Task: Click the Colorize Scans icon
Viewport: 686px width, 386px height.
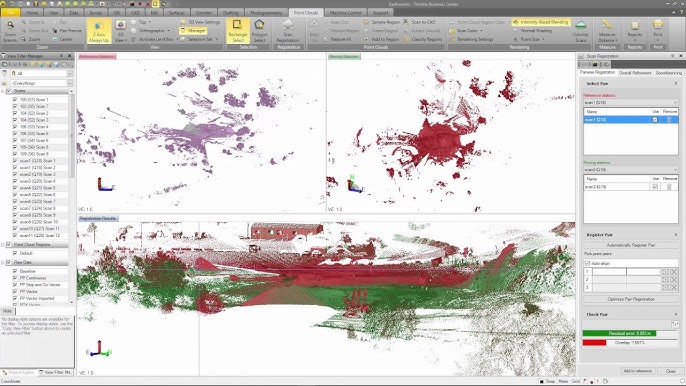Action: 581,30
